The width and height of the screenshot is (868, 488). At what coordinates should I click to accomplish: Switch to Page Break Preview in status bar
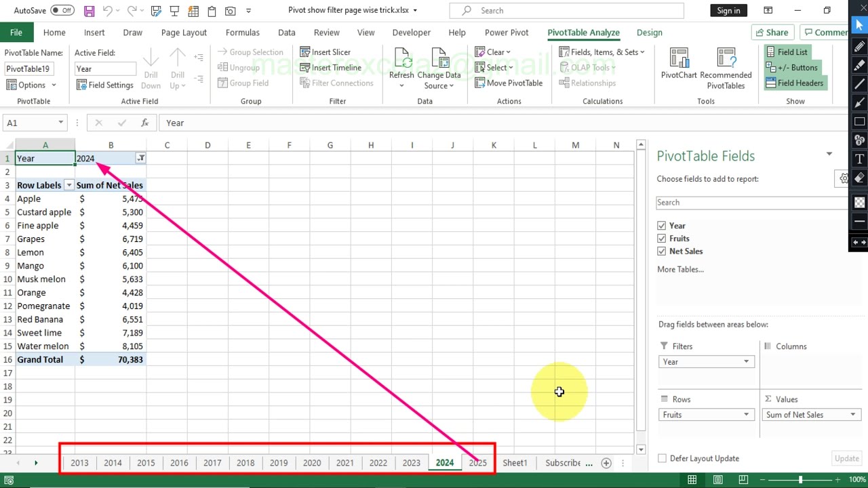pos(743,480)
